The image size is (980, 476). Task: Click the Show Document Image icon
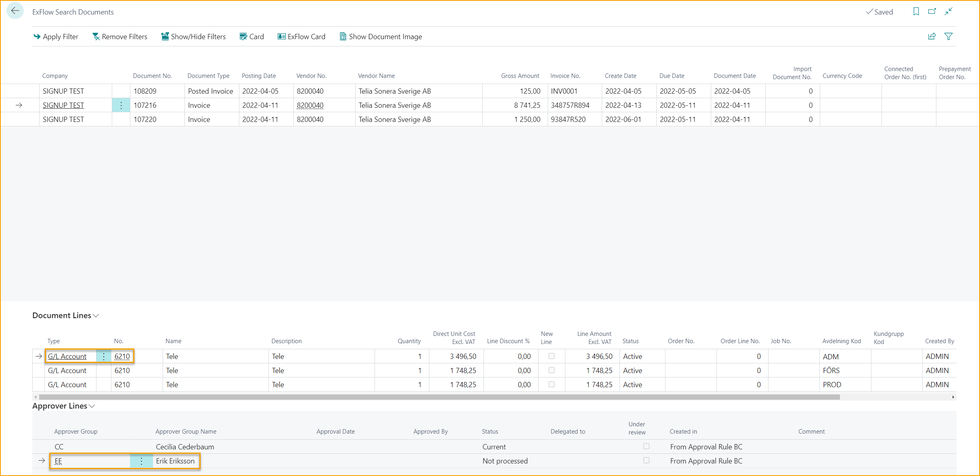tap(343, 36)
